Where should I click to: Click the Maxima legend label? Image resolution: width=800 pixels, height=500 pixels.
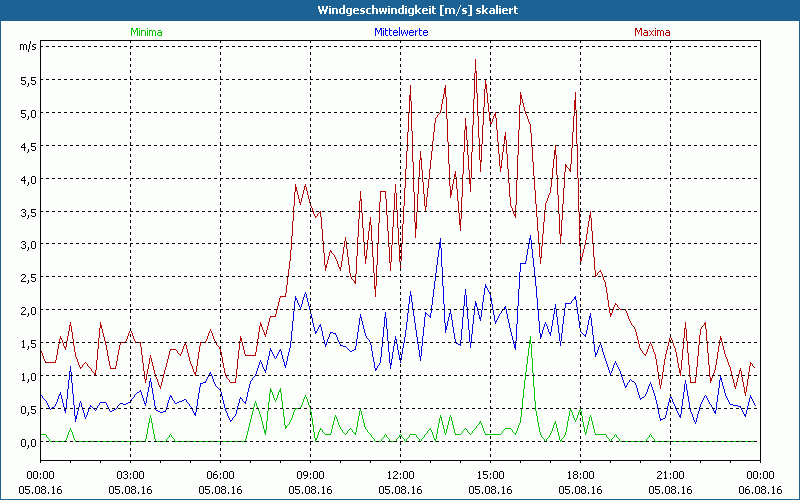tap(652, 32)
